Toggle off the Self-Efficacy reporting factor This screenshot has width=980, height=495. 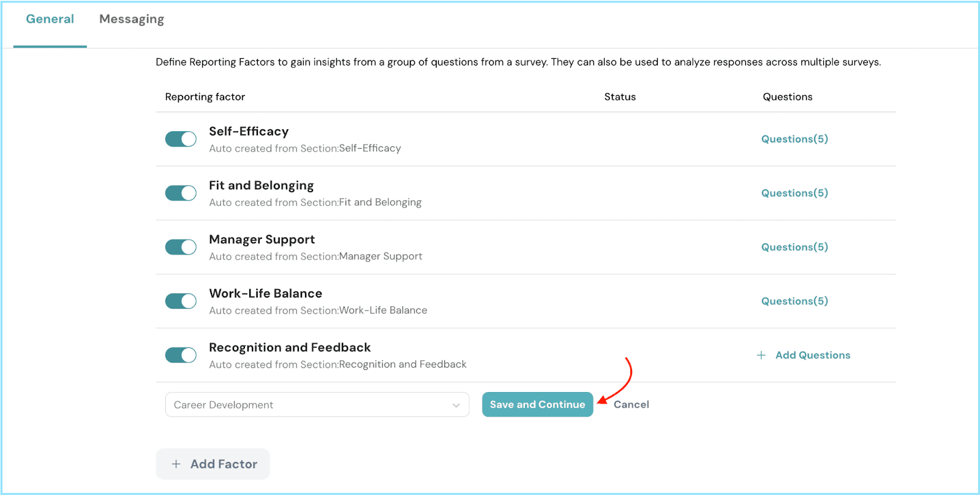(181, 139)
